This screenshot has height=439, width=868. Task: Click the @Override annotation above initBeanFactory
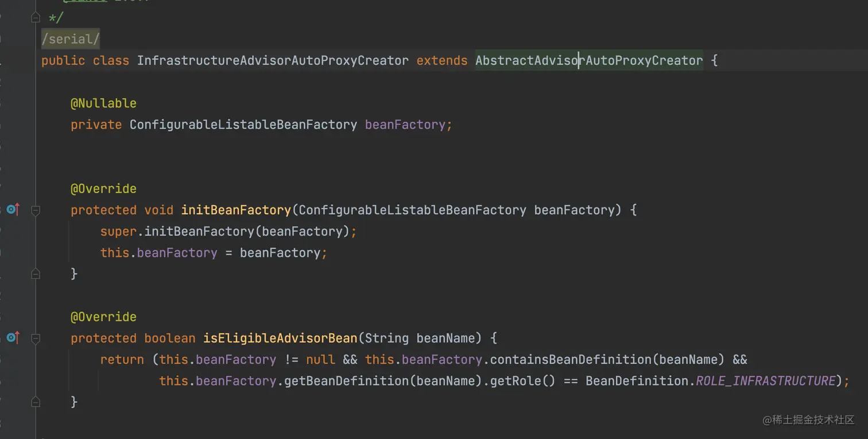click(103, 188)
